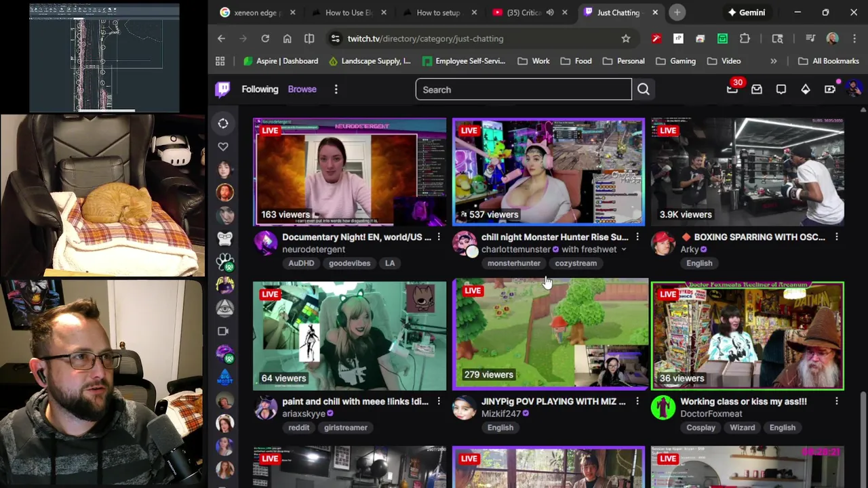This screenshot has width=868, height=488.
Task: Open the search tabs side panel icon
Action: tap(778, 39)
